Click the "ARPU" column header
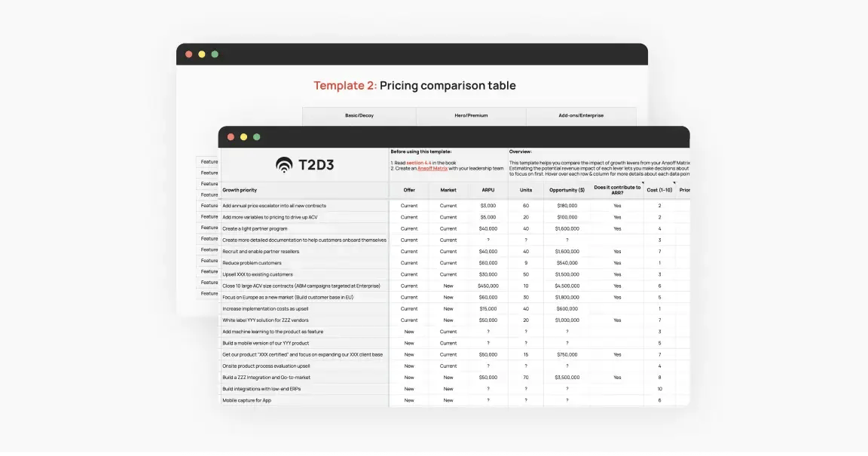 [x=487, y=191]
